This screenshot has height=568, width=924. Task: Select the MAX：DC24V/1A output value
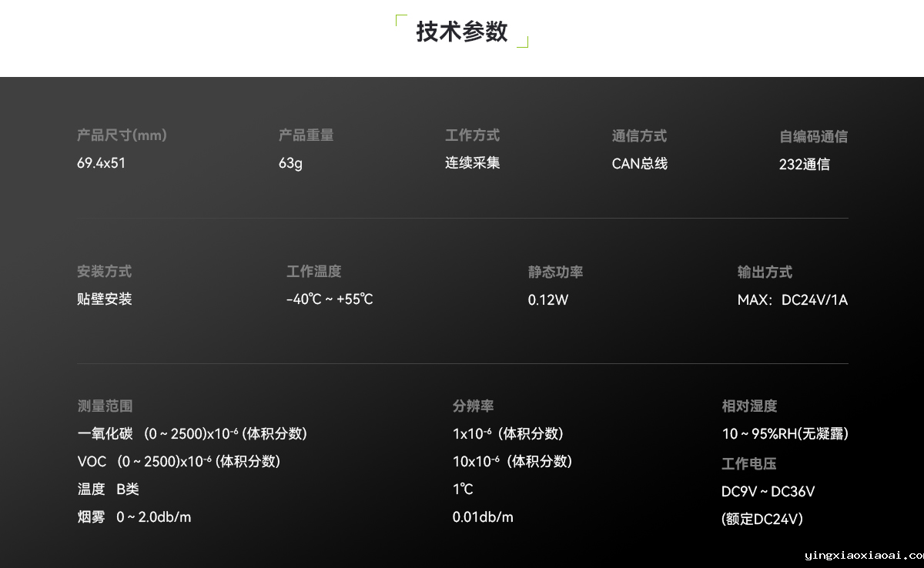tap(792, 300)
